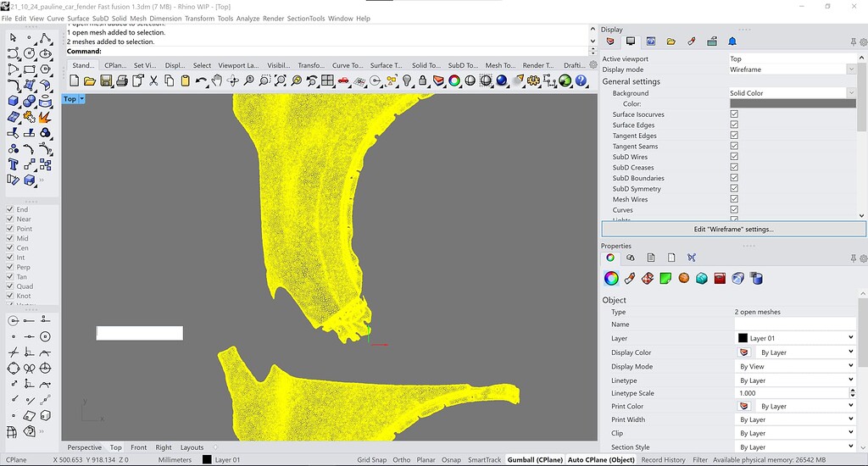Open the Display Mode By View dropdown
Image resolution: width=868 pixels, height=466 pixels.
coord(795,366)
